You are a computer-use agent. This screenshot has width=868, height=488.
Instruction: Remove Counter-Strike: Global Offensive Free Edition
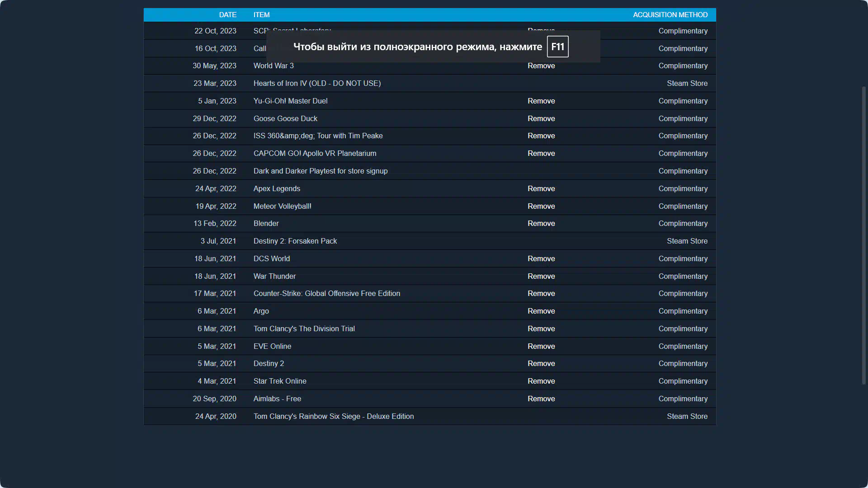541,294
